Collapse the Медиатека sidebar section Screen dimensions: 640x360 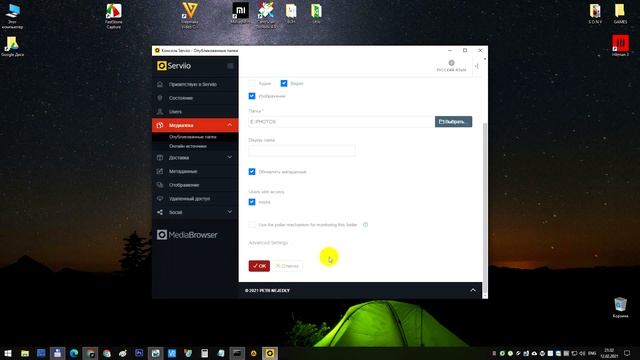(x=195, y=125)
